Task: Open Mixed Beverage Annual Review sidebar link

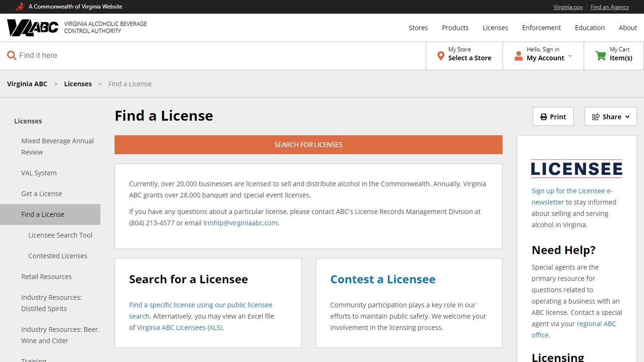Action: coord(58,147)
